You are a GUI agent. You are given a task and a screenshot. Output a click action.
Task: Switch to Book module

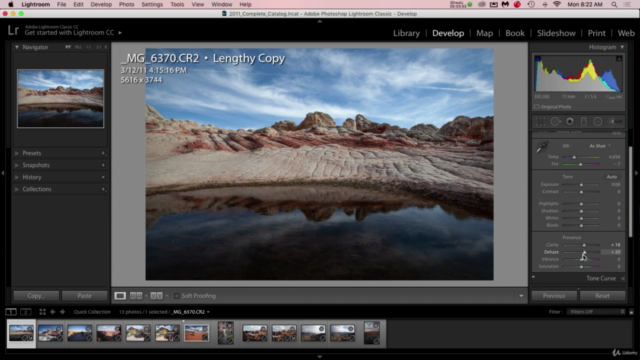515,33
